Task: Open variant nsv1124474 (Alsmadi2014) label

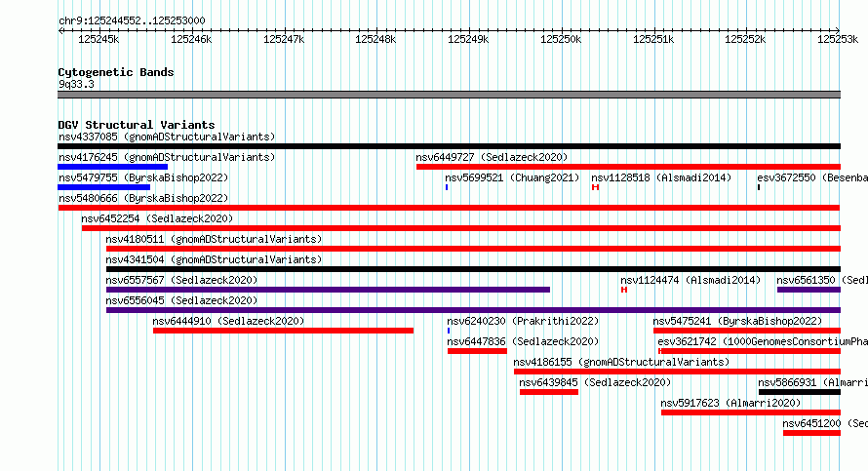Action: click(690, 280)
